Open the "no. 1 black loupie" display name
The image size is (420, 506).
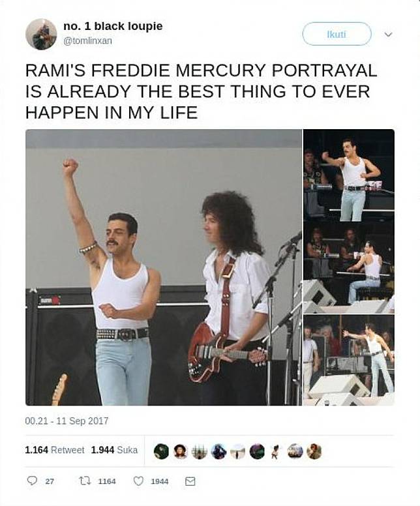[x=113, y=26]
